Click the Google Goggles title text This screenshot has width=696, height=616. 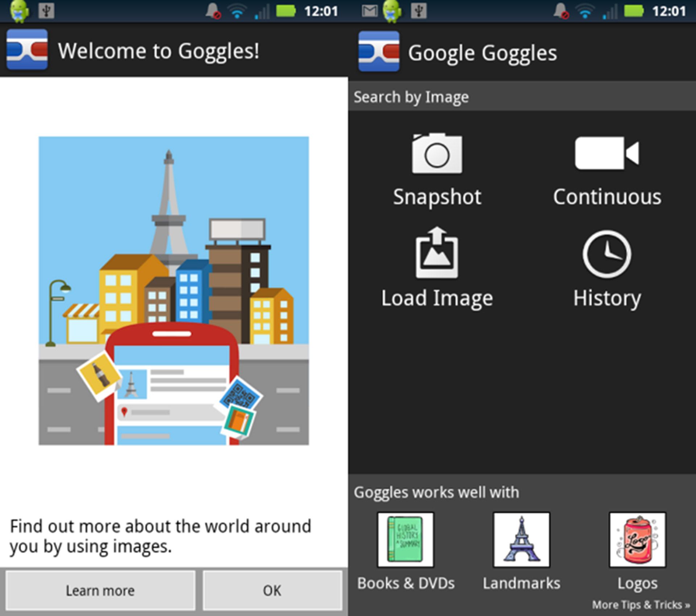click(x=482, y=53)
